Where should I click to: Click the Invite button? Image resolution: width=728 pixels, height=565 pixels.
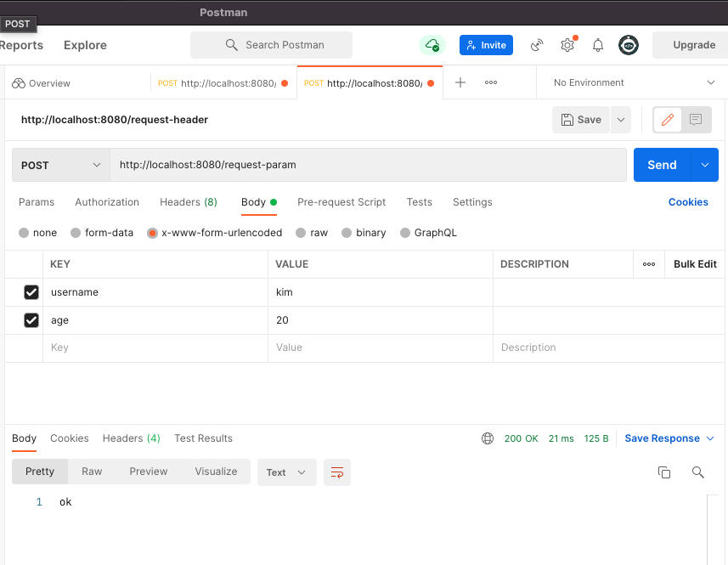486,45
